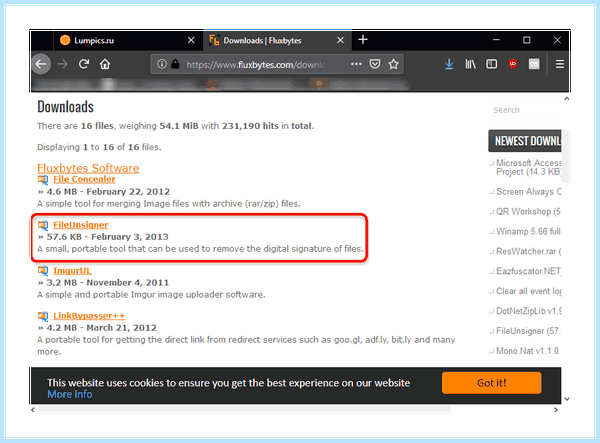600x443 pixels.
Task: Click the NEWEST DOWNL sidebar header
Action: 525,141
